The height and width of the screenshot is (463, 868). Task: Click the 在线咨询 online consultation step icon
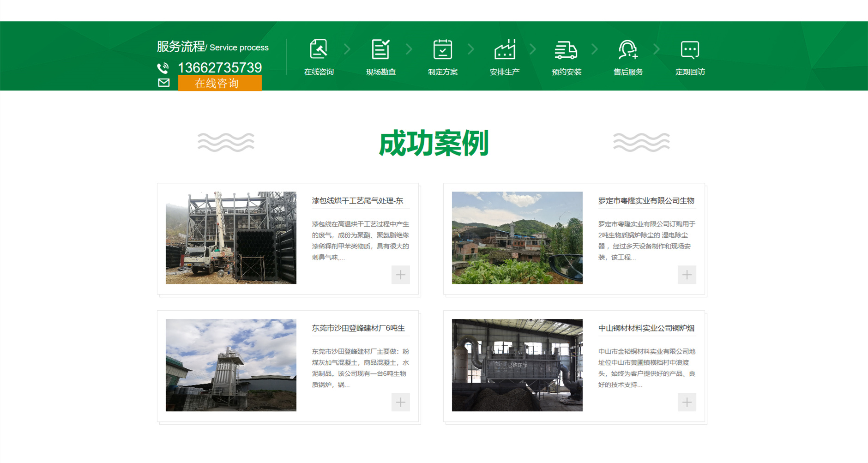(x=319, y=49)
